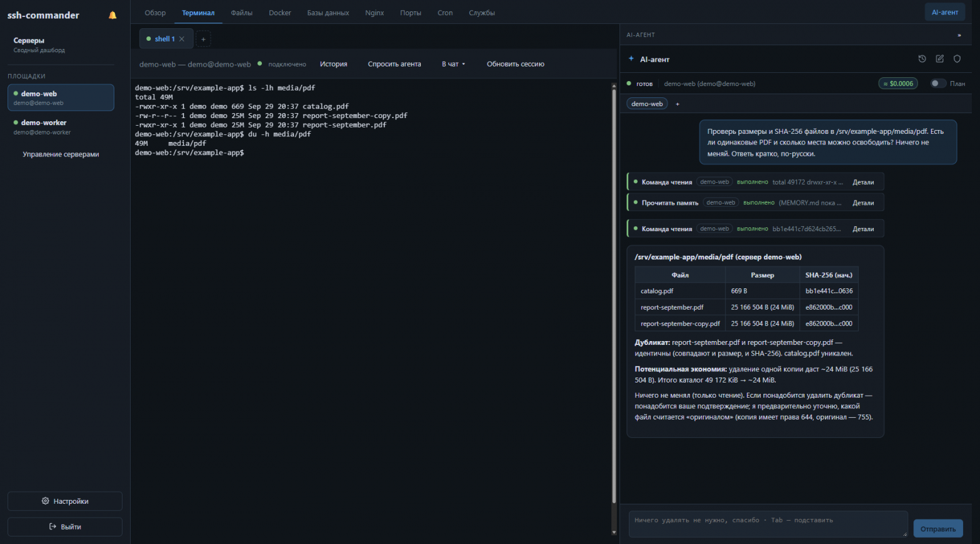Viewport: 980px width, 544px height.
Task: Click the report-september-copy.pdf table cell
Action: point(680,324)
